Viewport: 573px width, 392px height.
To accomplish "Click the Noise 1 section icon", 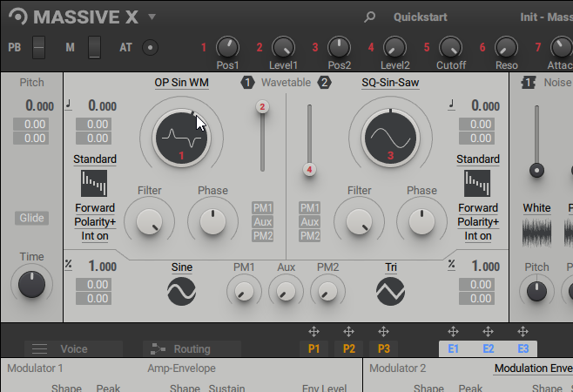I will point(529,83).
